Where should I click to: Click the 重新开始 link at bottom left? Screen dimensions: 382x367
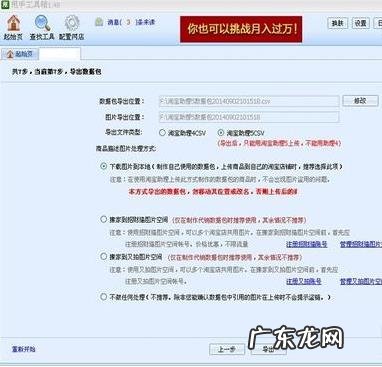23,349
